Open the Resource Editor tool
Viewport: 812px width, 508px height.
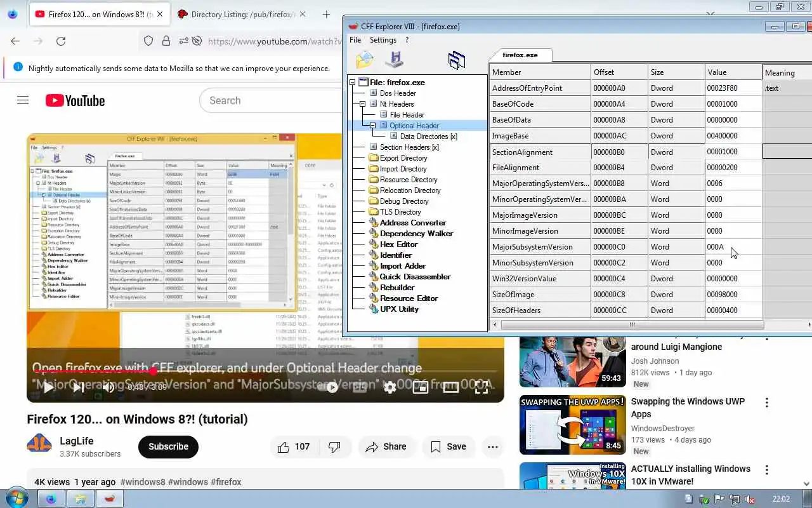coord(409,298)
